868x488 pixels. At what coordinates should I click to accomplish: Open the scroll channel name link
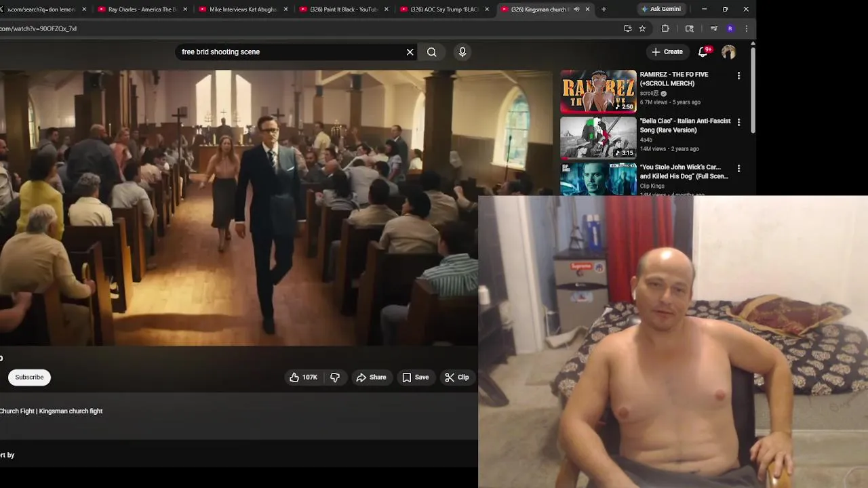click(649, 94)
